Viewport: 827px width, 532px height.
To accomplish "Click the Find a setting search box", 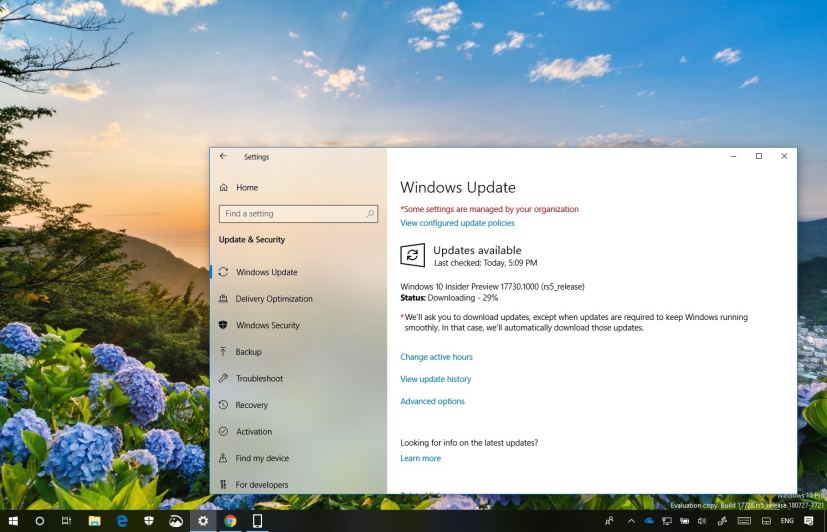I will pyautogui.click(x=298, y=214).
